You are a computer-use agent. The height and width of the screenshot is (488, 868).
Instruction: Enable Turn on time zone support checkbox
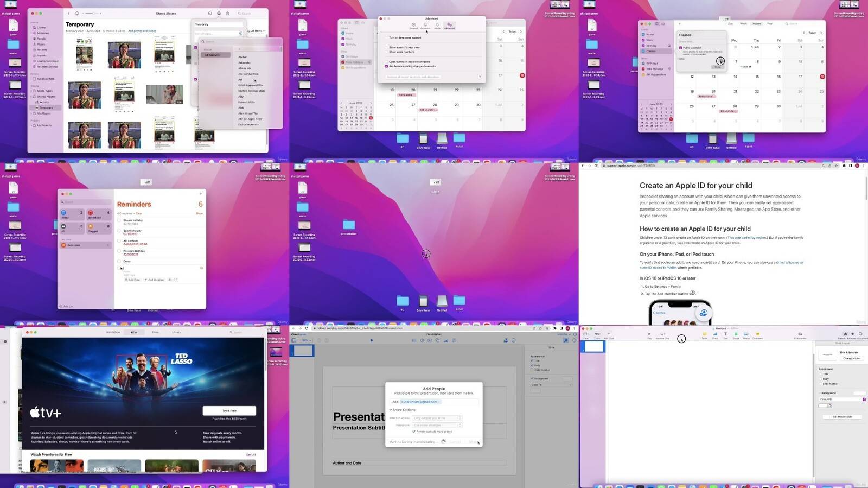(x=387, y=37)
